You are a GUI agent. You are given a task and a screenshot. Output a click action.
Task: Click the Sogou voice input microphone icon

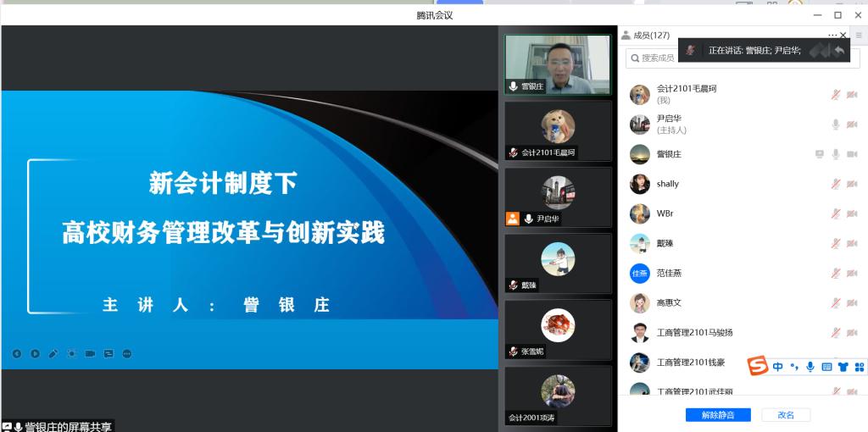(x=810, y=367)
